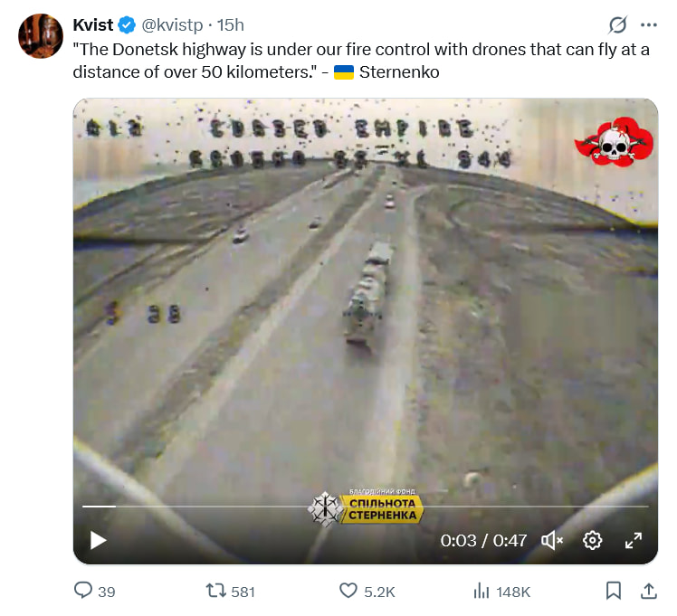Bookmark this post

click(614, 592)
